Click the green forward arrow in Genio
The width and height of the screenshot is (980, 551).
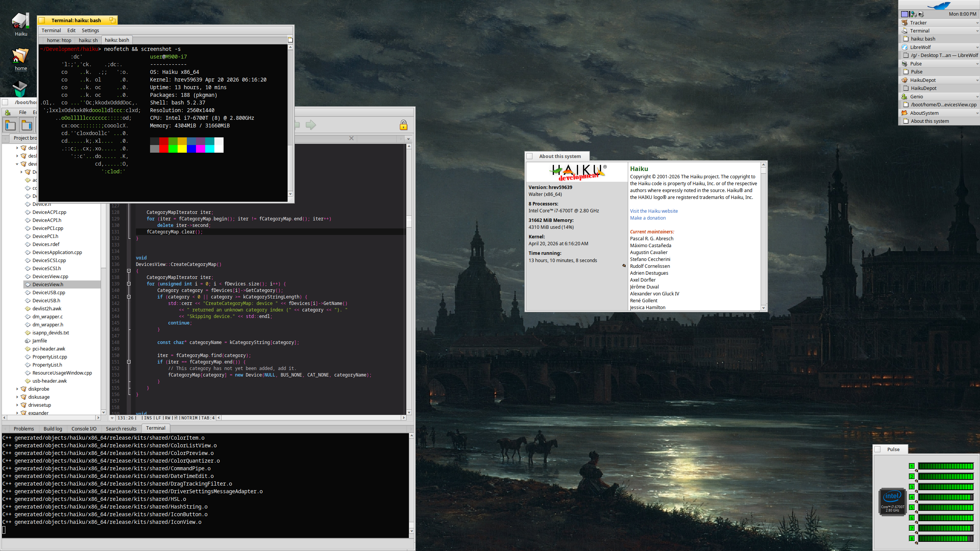point(310,125)
